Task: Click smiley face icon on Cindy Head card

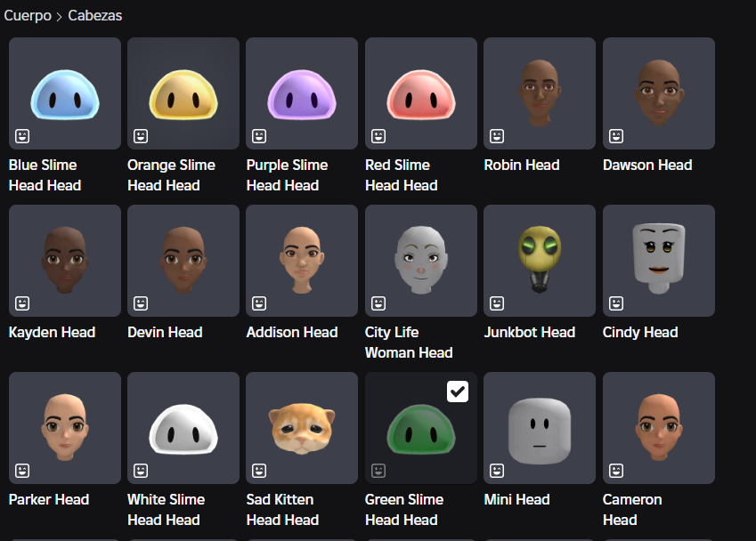Action: click(x=616, y=303)
